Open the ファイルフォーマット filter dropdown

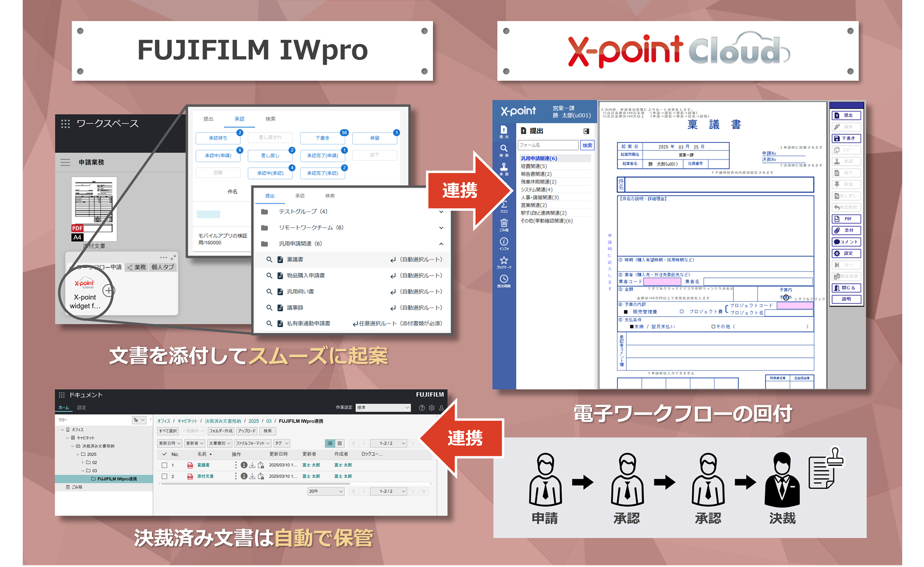coord(253,443)
